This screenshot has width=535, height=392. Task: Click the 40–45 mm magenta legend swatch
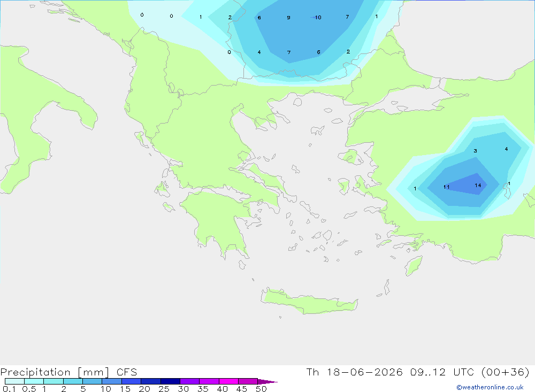[228, 381]
